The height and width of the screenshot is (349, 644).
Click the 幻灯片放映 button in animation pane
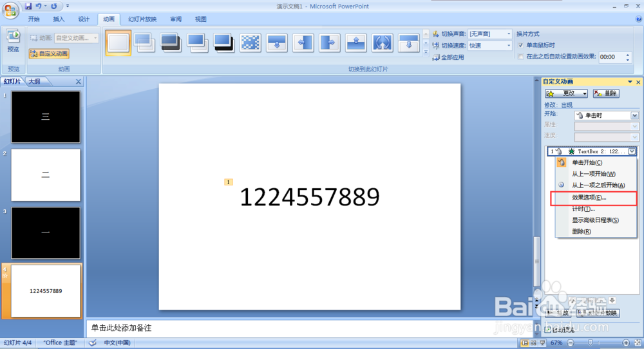pyautogui.click(x=598, y=313)
